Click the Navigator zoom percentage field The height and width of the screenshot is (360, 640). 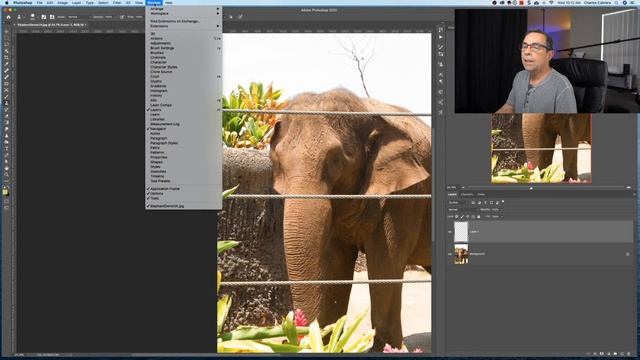[452, 187]
